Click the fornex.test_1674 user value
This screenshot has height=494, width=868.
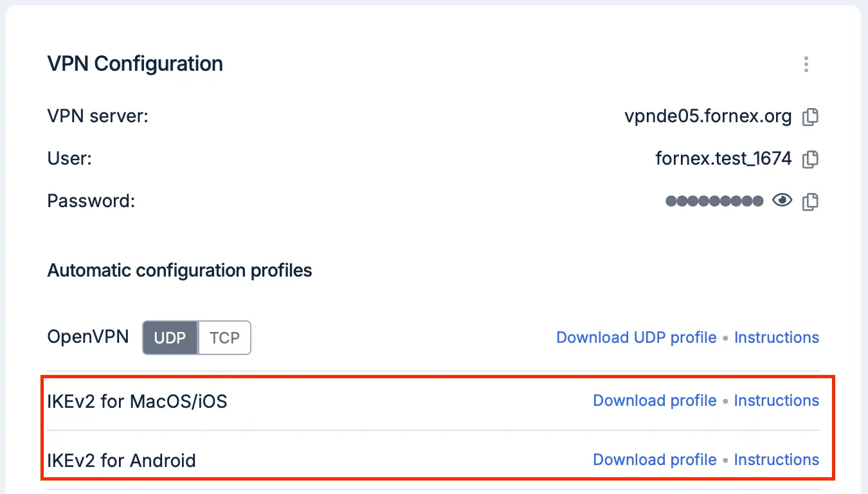[724, 158]
